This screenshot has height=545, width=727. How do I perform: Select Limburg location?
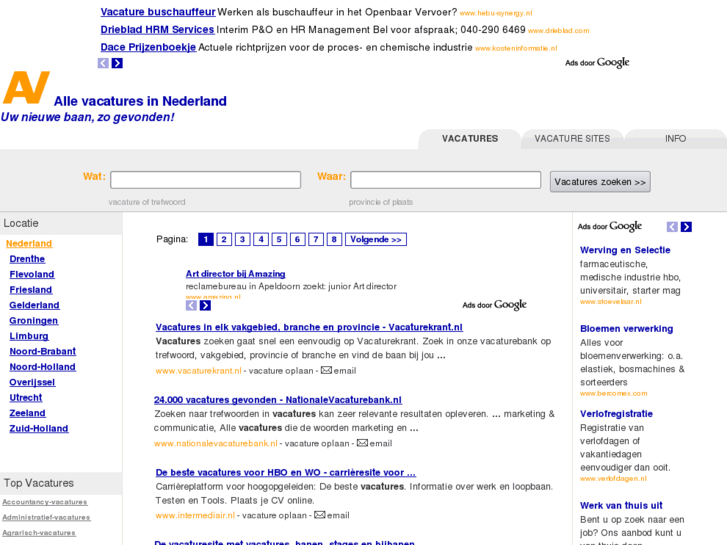click(29, 336)
